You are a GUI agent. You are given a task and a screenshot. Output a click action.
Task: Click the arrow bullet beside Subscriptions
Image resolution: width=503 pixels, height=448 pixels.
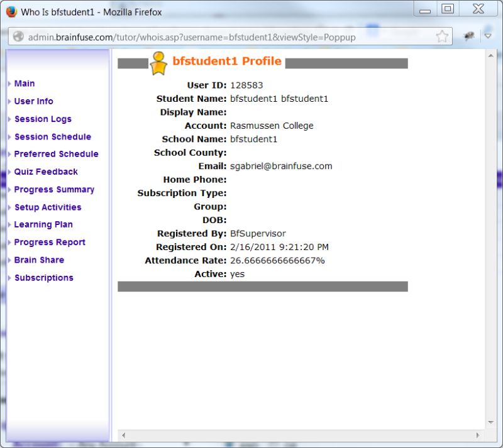9,278
